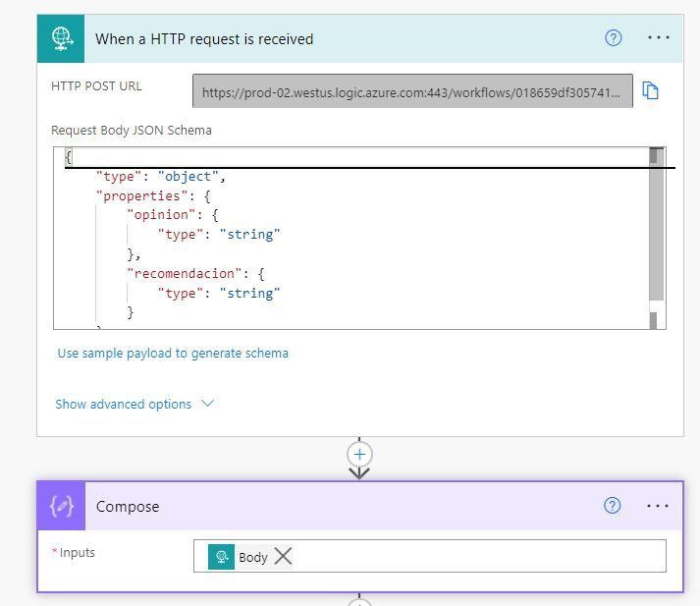Expand Show advanced options

135,404
